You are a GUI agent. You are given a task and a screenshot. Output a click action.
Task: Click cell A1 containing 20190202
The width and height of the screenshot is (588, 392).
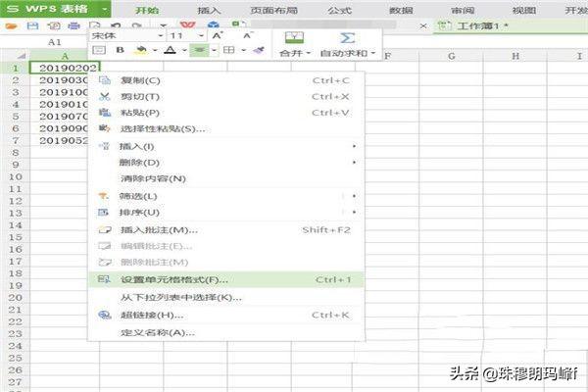point(65,68)
